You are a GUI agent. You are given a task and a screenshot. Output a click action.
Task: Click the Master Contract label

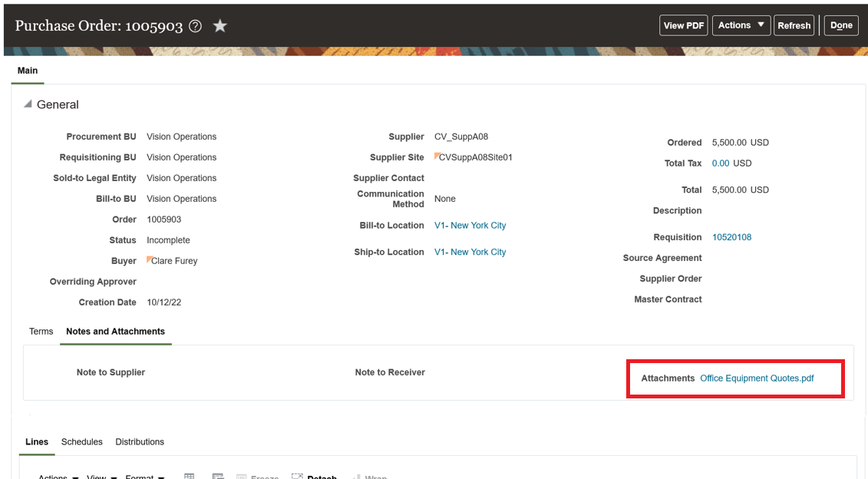pos(668,299)
